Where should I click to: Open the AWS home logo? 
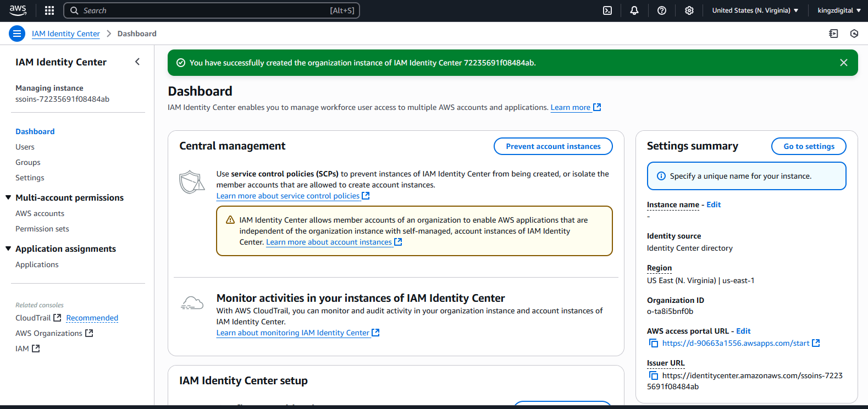tap(18, 10)
